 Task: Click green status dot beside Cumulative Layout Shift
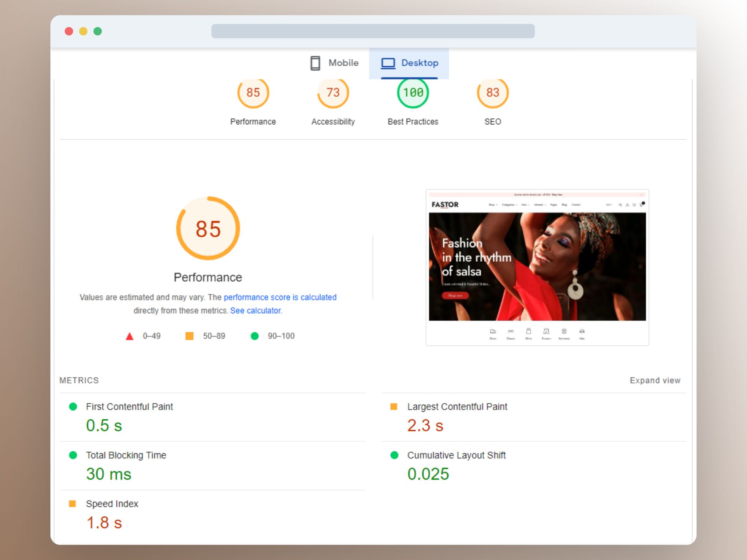coord(394,455)
